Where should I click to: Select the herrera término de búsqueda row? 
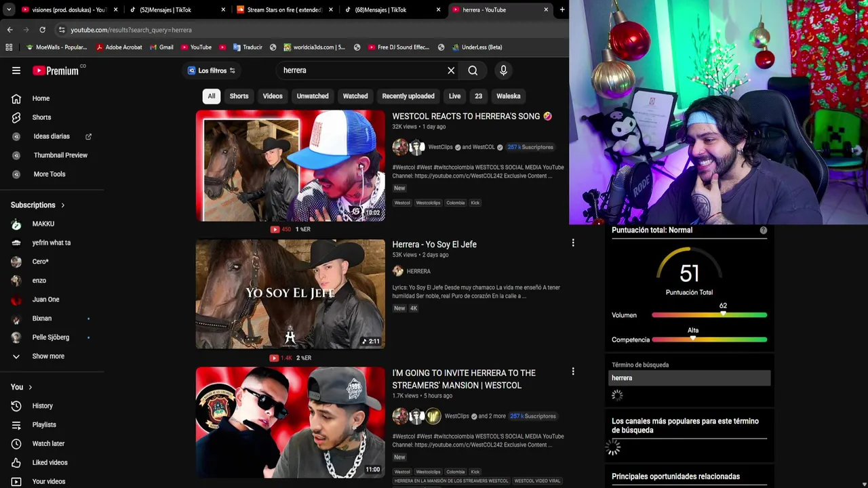coord(689,378)
